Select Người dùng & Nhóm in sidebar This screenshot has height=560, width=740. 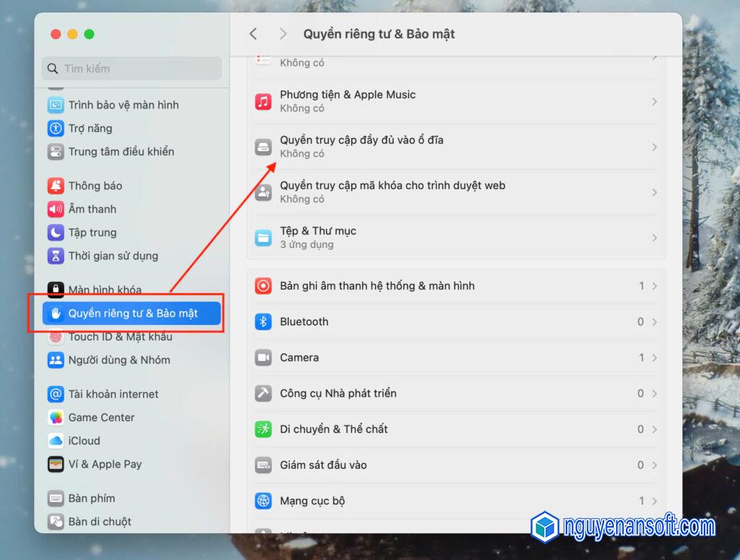119,360
